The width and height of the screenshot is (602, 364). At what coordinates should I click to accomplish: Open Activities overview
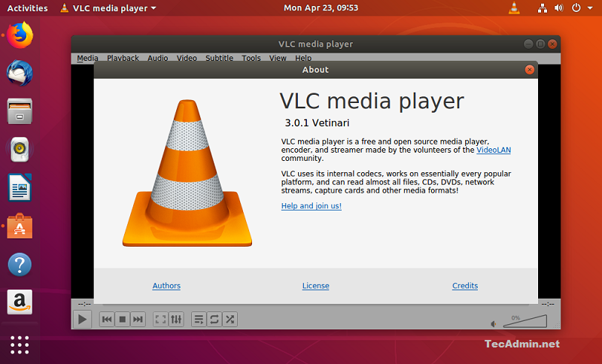tap(27, 8)
